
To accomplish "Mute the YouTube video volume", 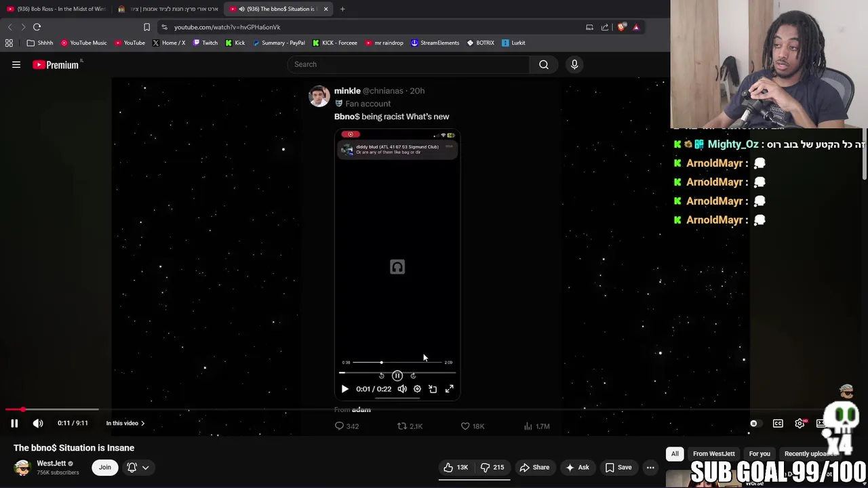I will tap(38, 423).
